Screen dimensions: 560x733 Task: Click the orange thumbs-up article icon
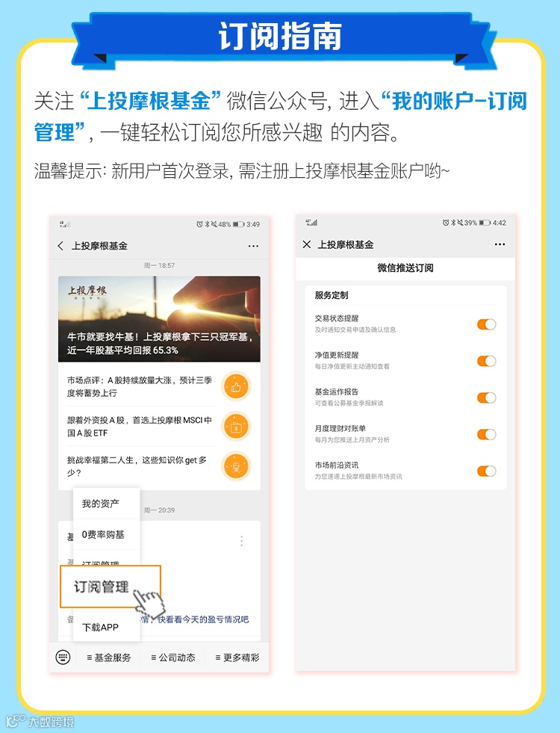236,386
